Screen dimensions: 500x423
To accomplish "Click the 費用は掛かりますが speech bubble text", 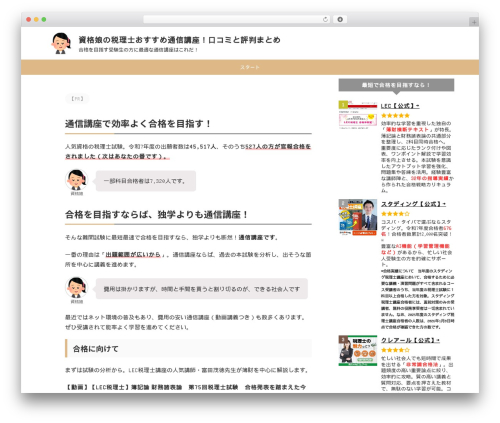I will click(x=202, y=289).
